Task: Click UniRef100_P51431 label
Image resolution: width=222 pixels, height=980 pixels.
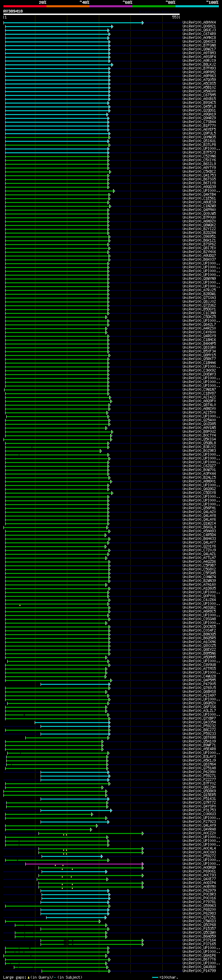Action: click(x=199, y=799)
